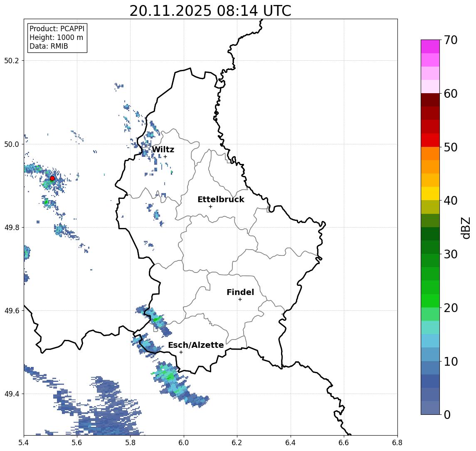
Task: Click the magenta top color bar segment
Action: (430, 47)
